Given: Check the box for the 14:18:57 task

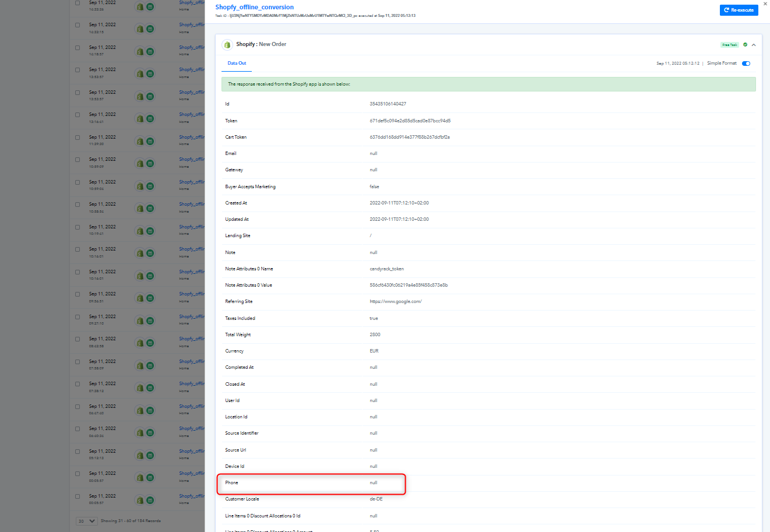Looking at the screenshot, I should 78,48.
